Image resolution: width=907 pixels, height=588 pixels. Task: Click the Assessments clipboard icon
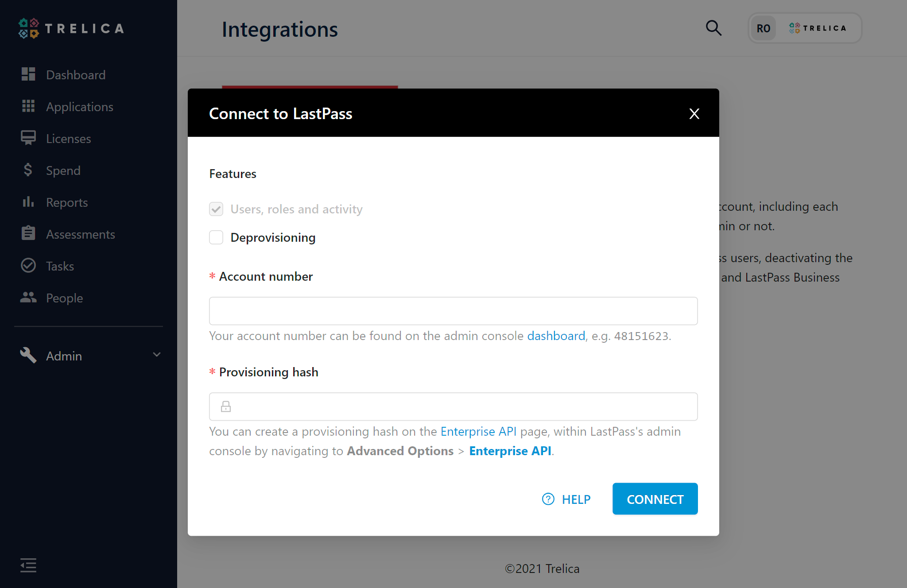28,233
